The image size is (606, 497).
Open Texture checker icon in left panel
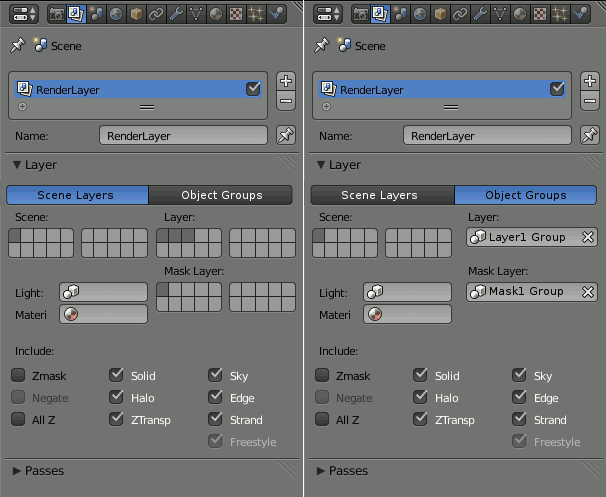point(236,14)
